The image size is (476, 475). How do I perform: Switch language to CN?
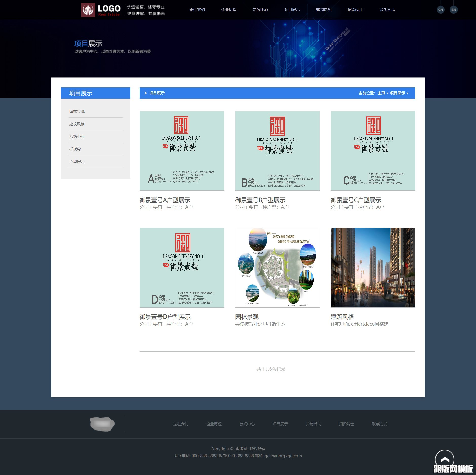tap(441, 9)
